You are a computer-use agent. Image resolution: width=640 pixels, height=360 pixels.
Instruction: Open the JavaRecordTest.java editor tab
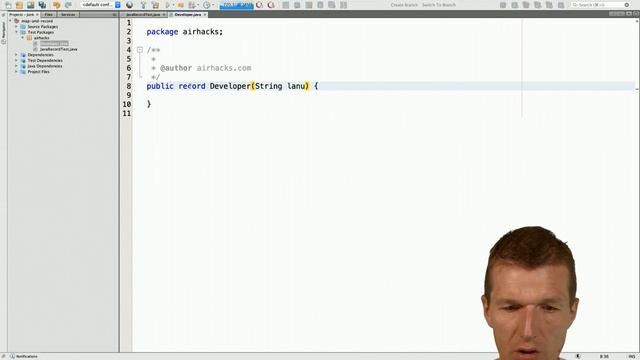pyautogui.click(x=143, y=15)
